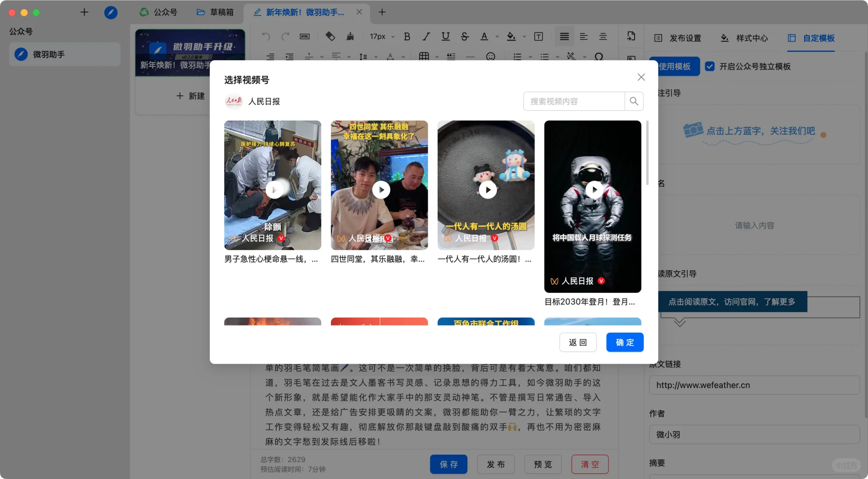Play the astronaut moon mission video
This screenshot has height=479, width=868.
point(594,189)
